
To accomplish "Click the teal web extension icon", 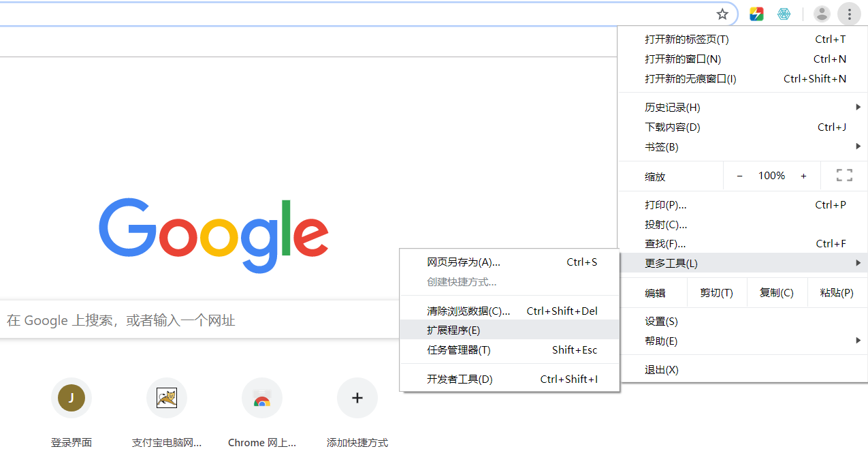I will (784, 14).
